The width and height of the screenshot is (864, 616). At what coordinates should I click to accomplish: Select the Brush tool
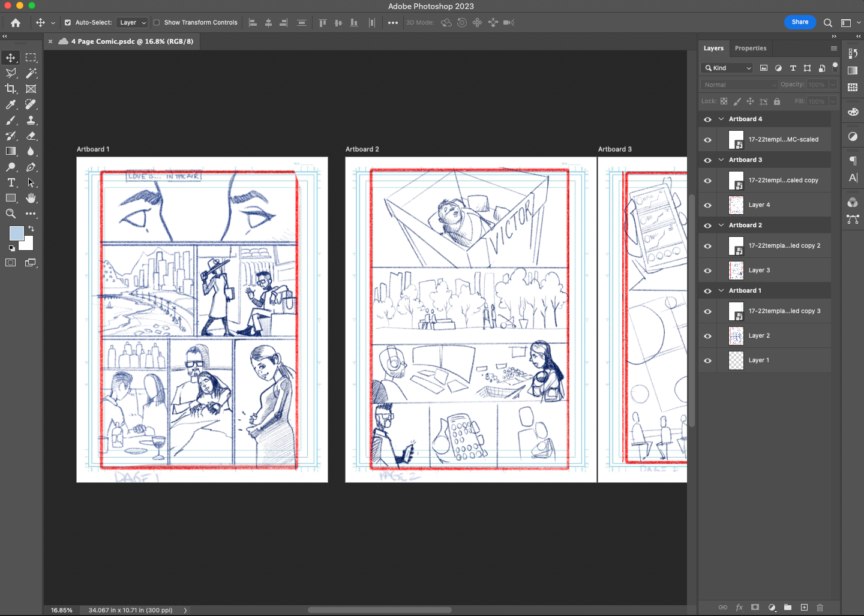[11, 120]
